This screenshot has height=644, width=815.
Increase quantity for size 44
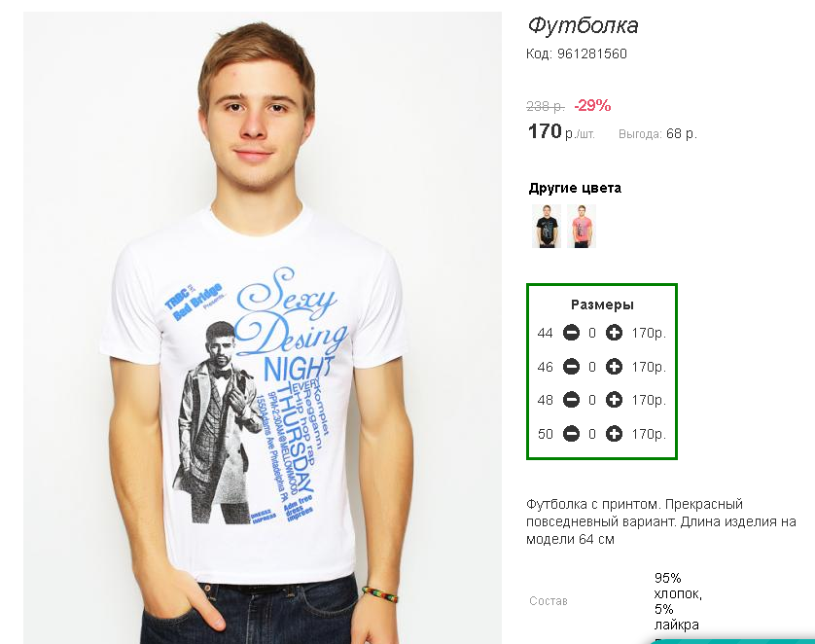(x=614, y=333)
